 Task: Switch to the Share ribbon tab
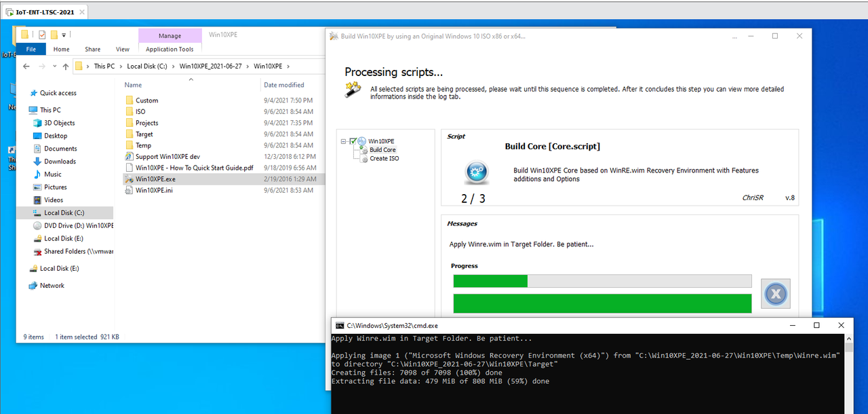pyautogui.click(x=93, y=49)
